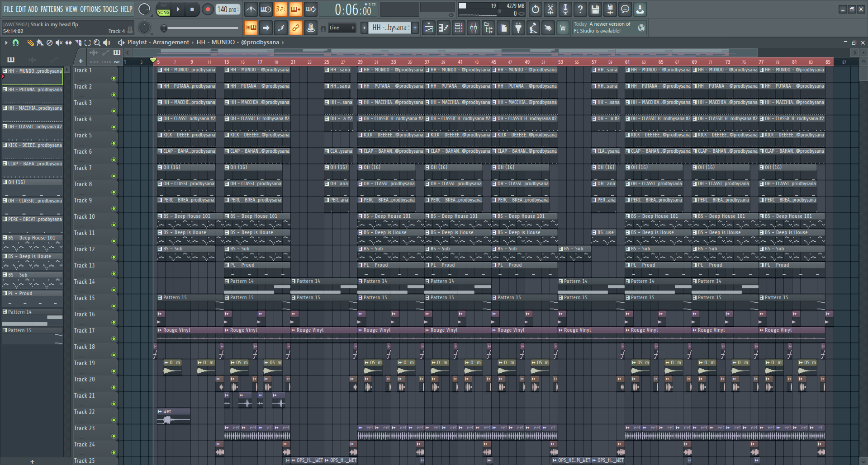
Task: Click the main volume knob
Action: tap(144, 9)
